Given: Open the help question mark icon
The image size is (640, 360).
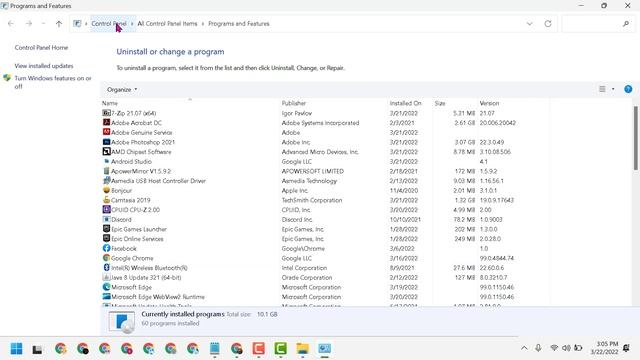Looking at the screenshot, I should tap(628, 89).
